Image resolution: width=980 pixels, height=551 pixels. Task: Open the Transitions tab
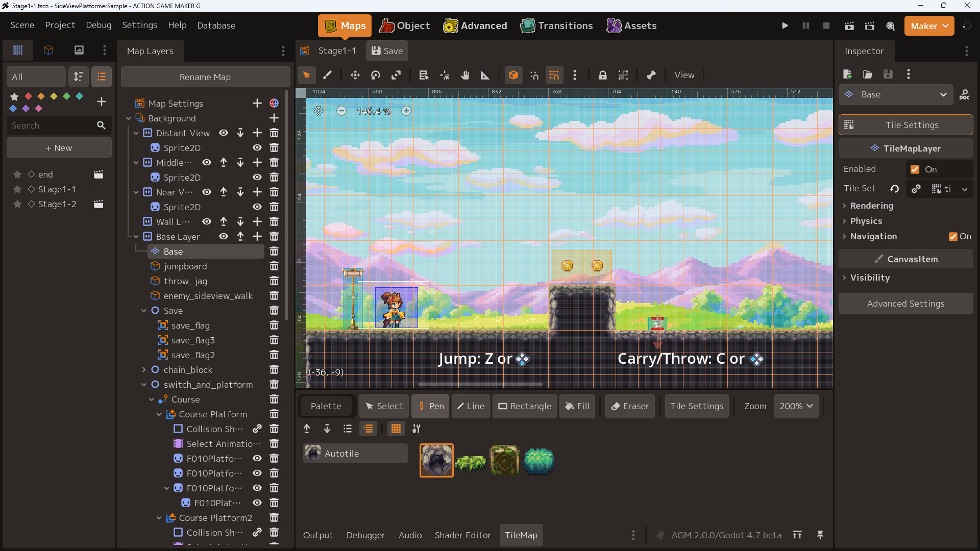556,26
